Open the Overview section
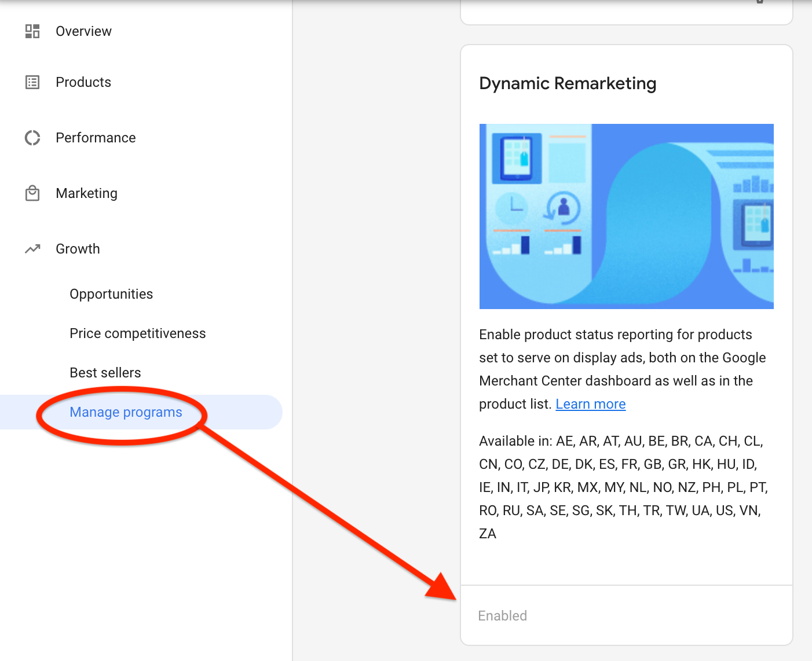 tap(83, 31)
